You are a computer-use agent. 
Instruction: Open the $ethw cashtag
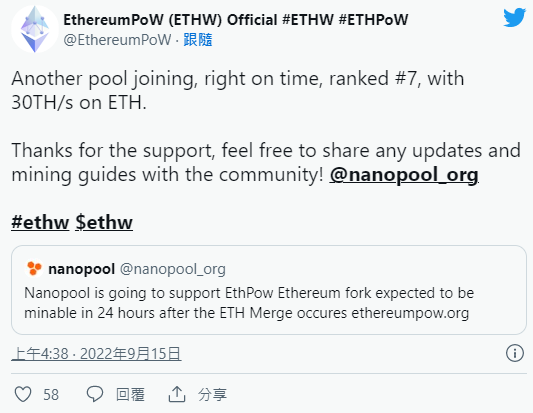104,222
